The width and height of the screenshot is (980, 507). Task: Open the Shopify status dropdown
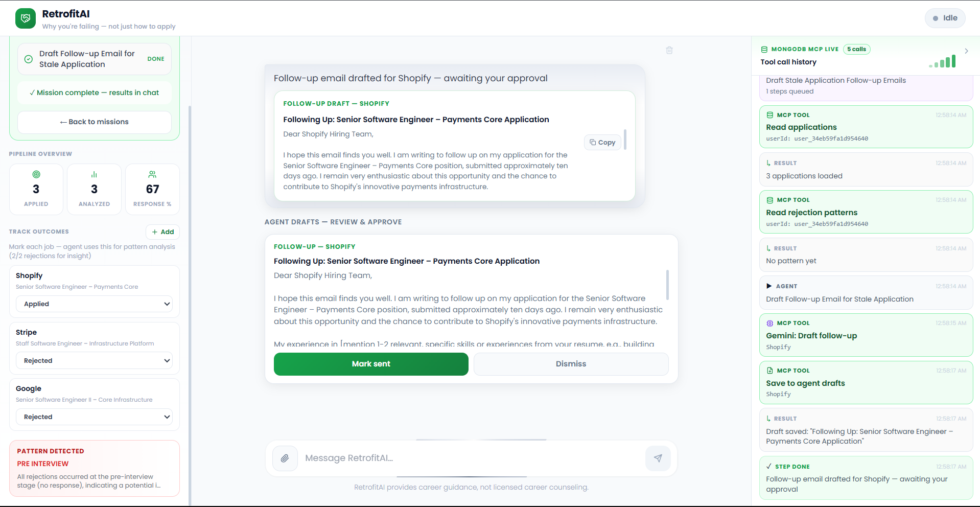[95, 304]
